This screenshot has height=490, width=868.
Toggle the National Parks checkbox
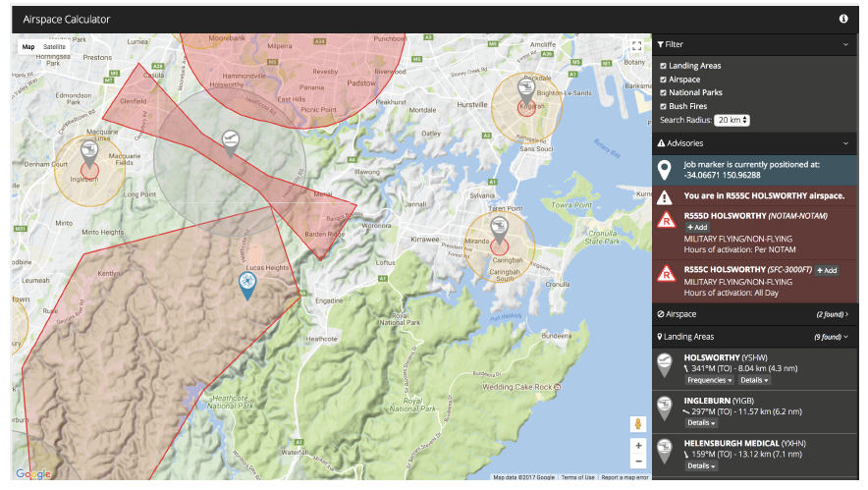point(663,92)
